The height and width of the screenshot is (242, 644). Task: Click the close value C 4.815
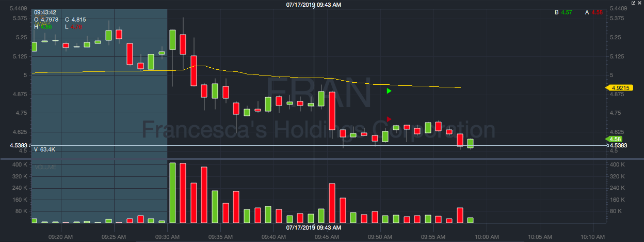point(75,20)
